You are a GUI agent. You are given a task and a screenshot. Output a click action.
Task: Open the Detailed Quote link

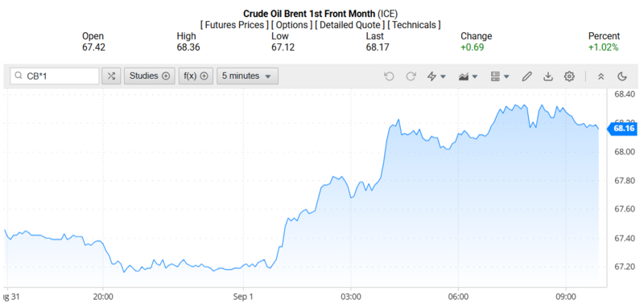(349, 25)
